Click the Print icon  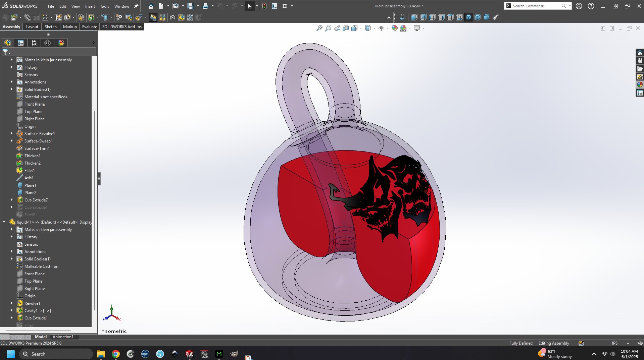pos(205,6)
